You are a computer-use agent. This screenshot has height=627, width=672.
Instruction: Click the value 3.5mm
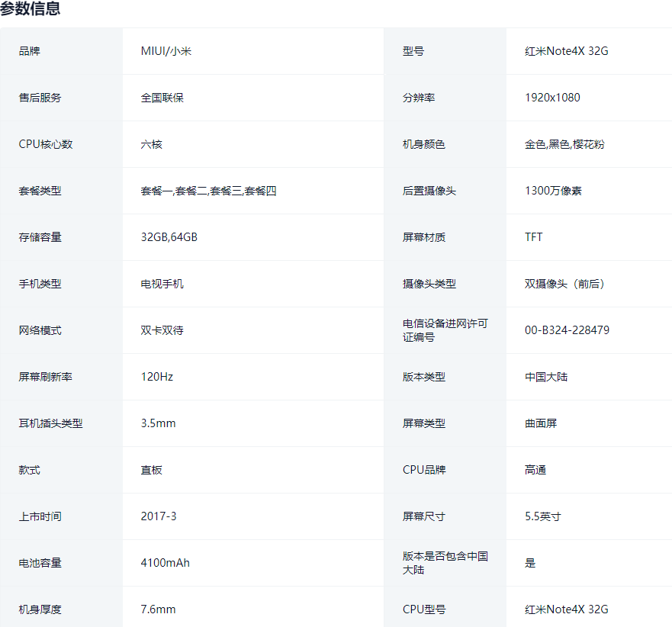(158, 423)
